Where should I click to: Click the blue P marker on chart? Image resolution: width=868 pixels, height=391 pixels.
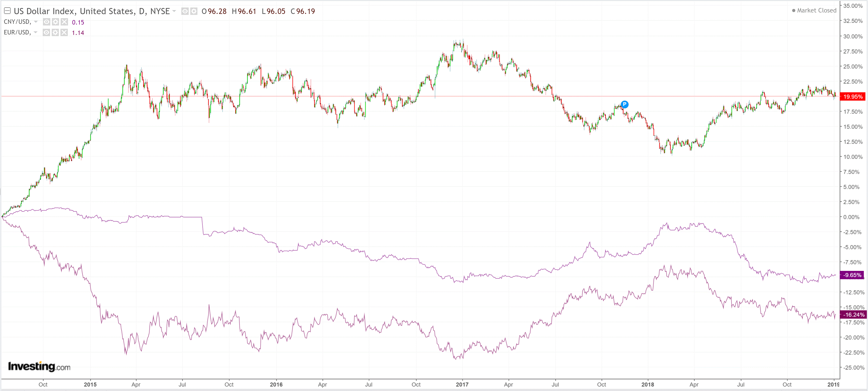(x=624, y=104)
